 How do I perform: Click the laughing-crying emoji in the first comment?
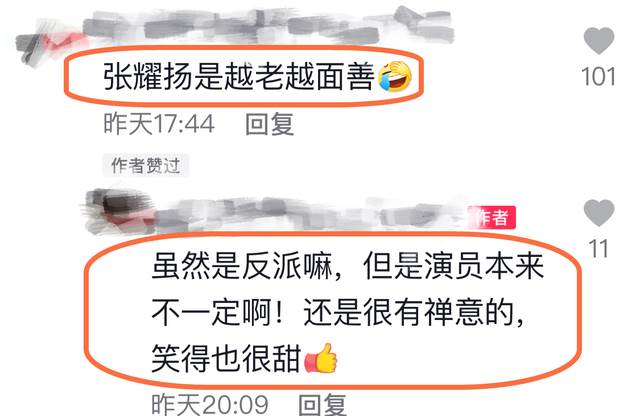(x=395, y=76)
